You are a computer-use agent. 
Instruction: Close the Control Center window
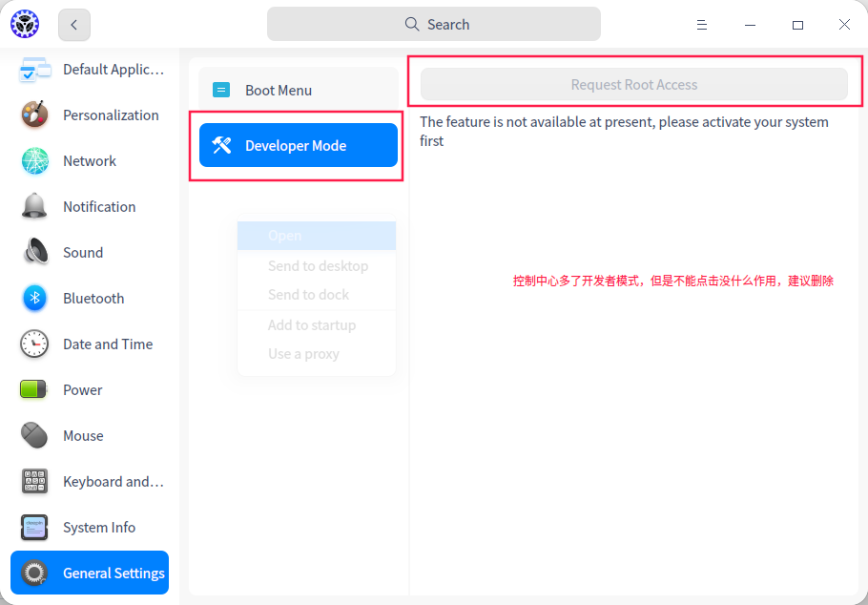[x=844, y=25]
